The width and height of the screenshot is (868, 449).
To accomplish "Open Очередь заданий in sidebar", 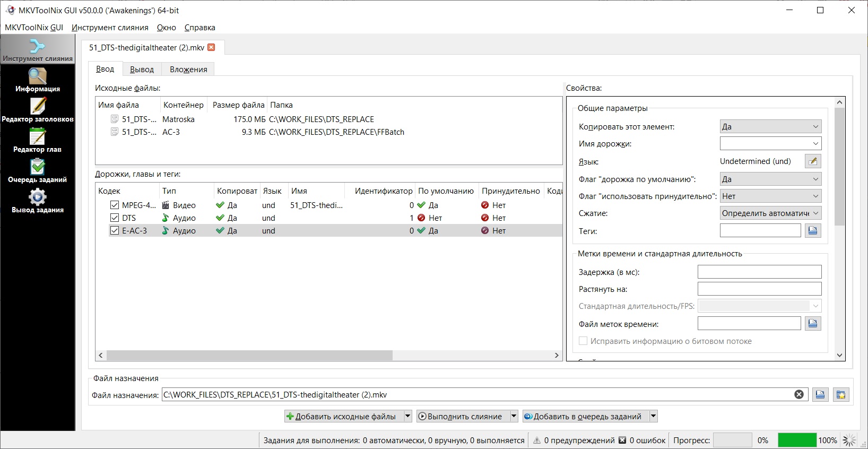I will (37, 171).
